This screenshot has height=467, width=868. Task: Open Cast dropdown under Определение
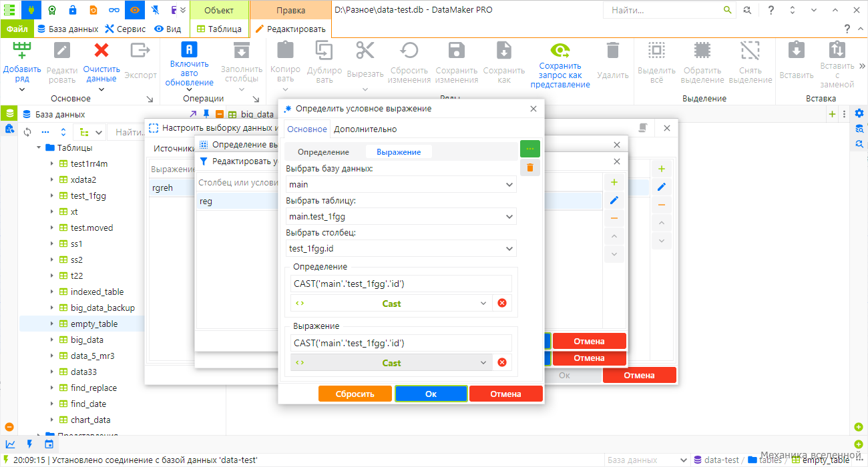click(392, 303)
